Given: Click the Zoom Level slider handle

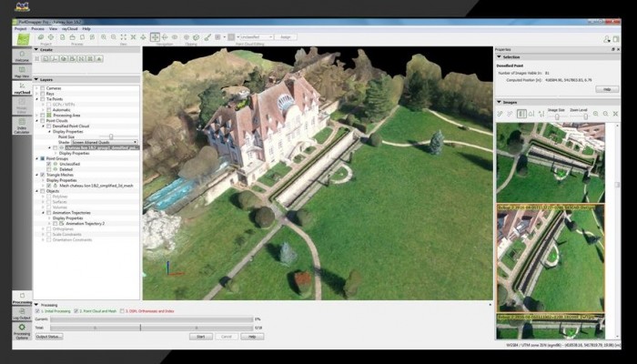Looking at the screenshot, I should click(x=585, y=116).
